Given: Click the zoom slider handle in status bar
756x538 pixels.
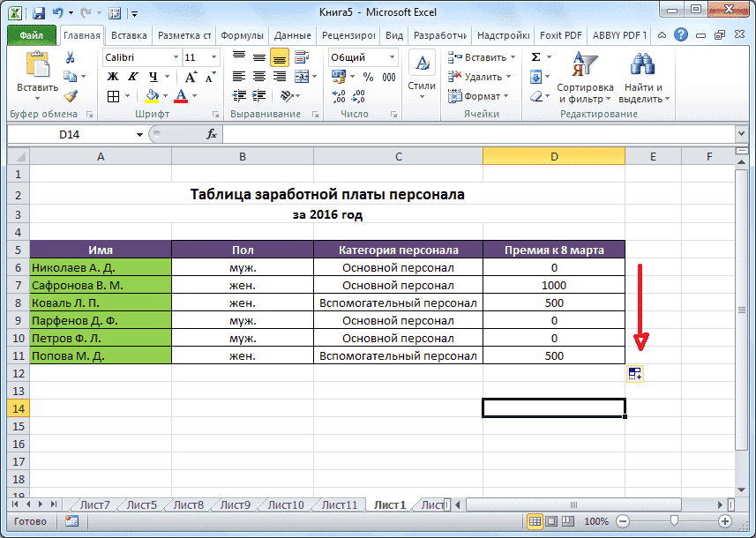Looking at the screenshot, I should pos(674,521).
